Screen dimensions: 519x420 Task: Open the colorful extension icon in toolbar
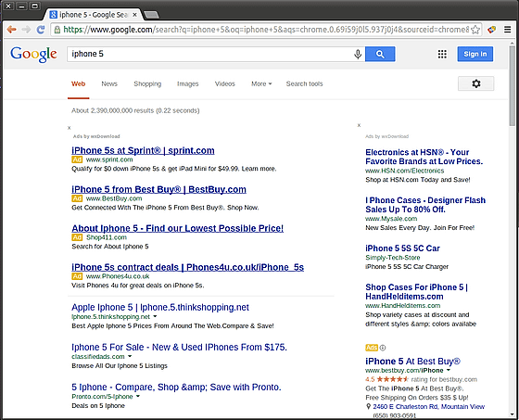[491, 30]
